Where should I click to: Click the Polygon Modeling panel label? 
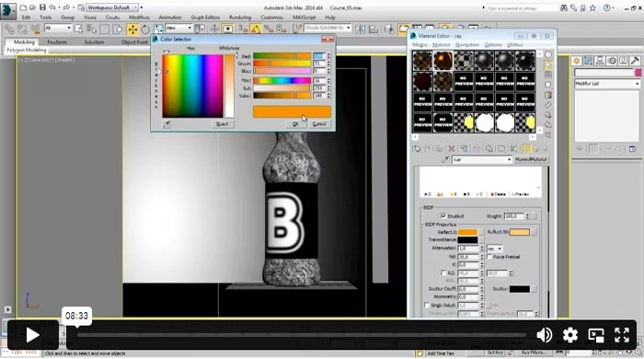27,50
